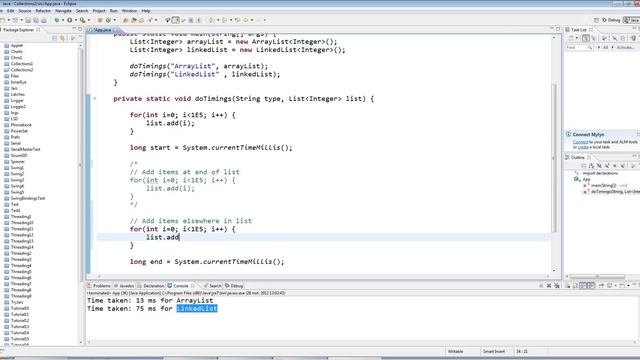Image resolution: width=640 pixels, height=360 pixels.
Task: Select the Package Explorer tab
Action: point(19,30)
